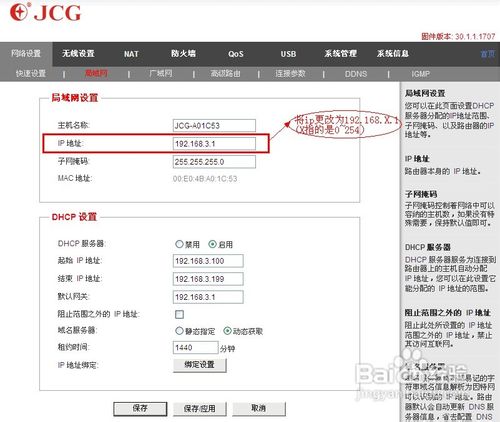The width and height of the screenshot is (500, 422).
Task: Click the 绑定设置 button
Action: [200, 365]
